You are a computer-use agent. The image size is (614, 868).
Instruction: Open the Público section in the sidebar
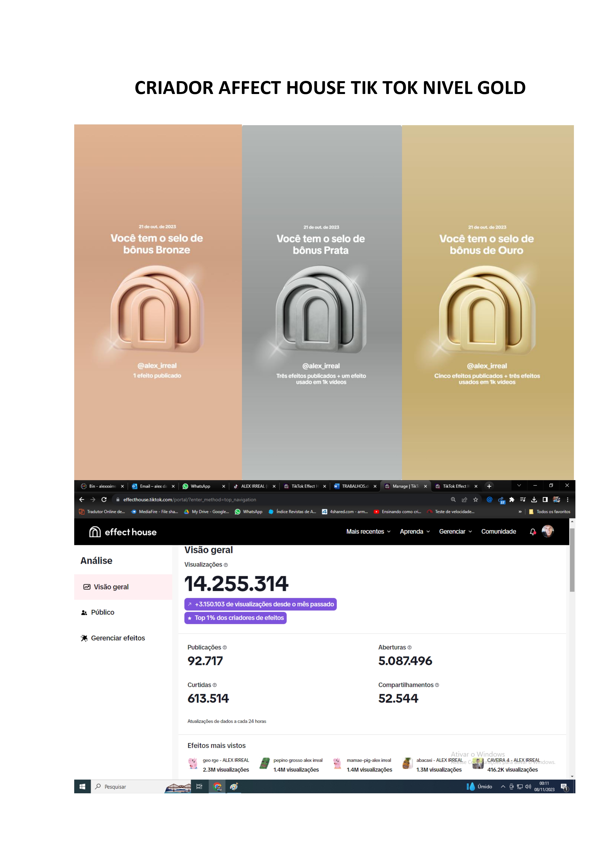click(x=102, y=612)
